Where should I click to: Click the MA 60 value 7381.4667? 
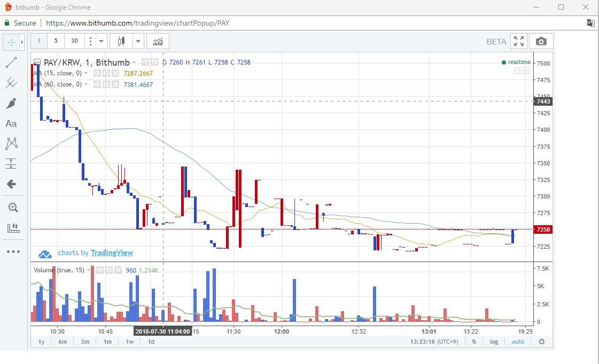tap(138, 84)
